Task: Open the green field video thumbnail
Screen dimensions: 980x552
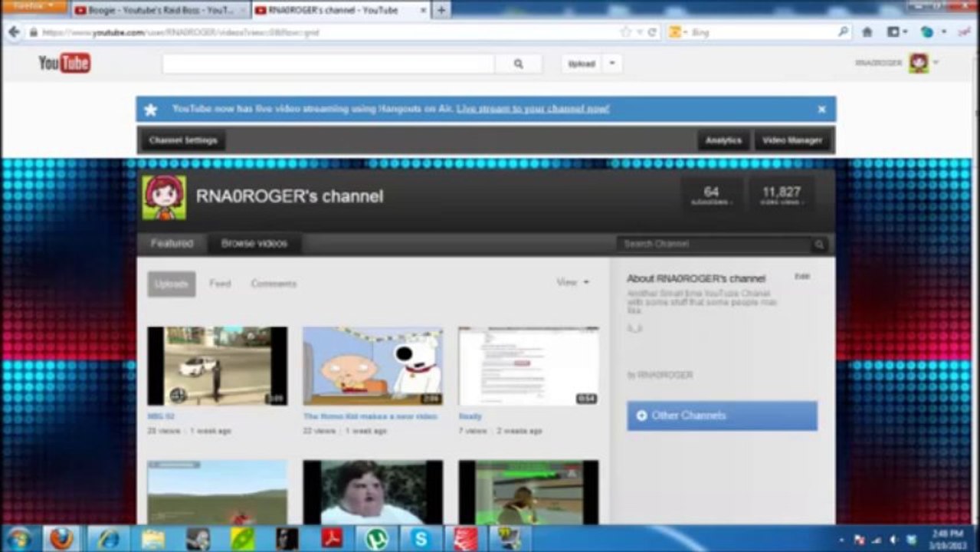Action: [218, 492]
